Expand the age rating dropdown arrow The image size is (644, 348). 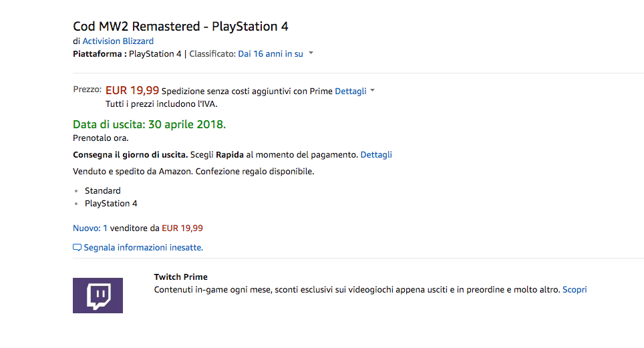(x=311, y=53)
